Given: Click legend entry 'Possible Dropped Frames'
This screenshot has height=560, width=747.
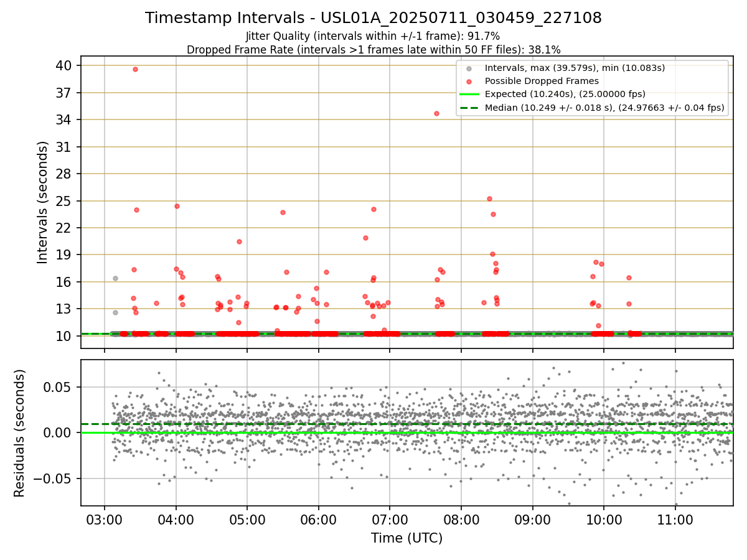Looking at the screenshot, I should (542, 81).
